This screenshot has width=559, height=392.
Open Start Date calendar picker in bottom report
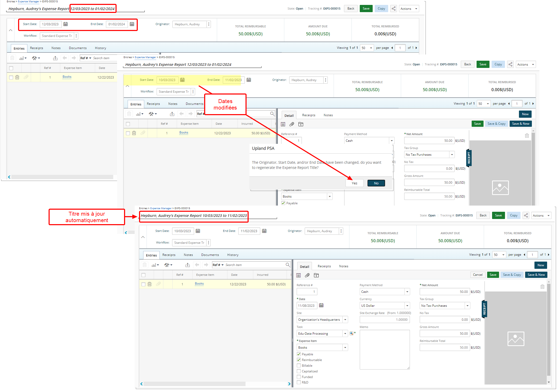pyautogui.click(x=198, y=231)
